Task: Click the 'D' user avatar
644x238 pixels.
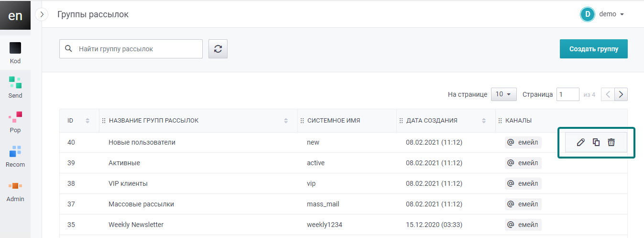Action: point(587,14)
